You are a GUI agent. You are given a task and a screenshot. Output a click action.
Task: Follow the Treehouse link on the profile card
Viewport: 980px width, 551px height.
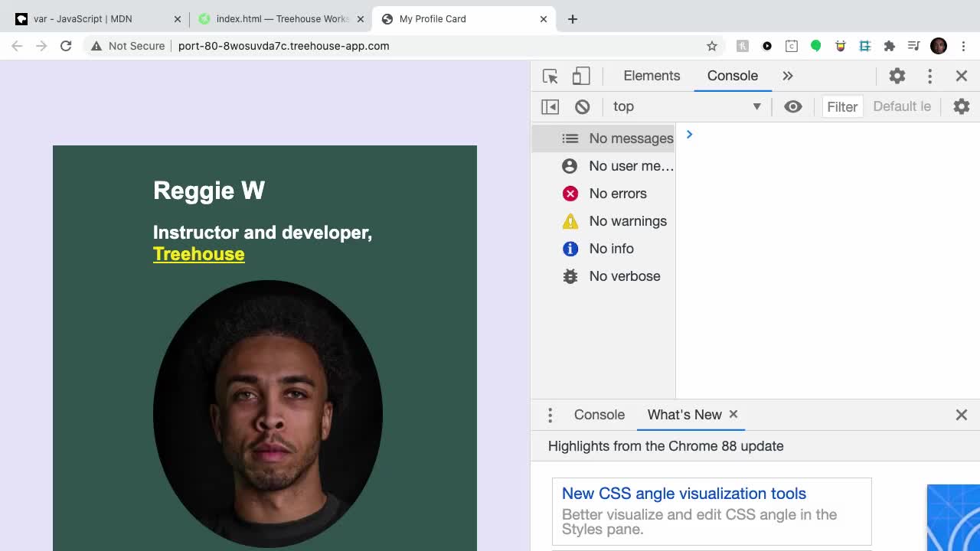point(198,253)
